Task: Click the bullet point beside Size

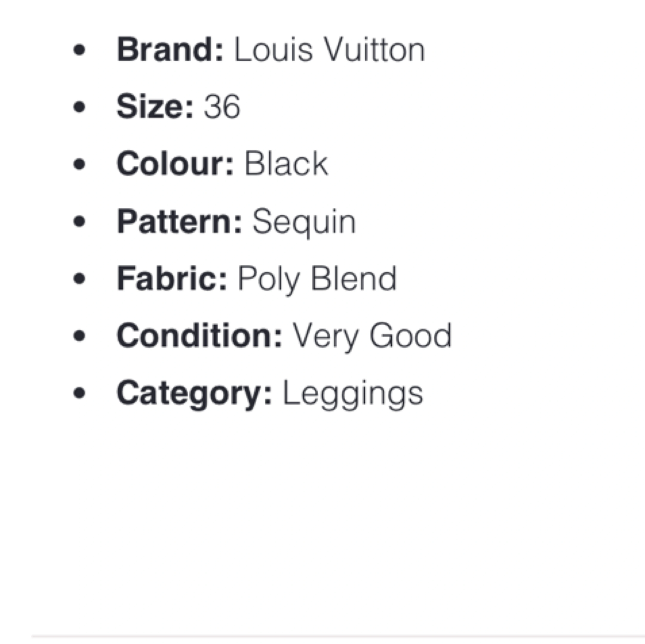Action: coord(79,107)
